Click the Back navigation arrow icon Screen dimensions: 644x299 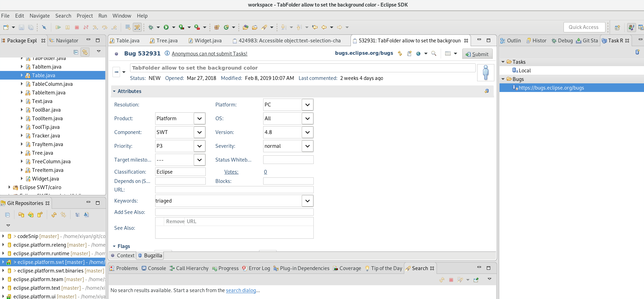pyautogui.click(x=324, y=27)
